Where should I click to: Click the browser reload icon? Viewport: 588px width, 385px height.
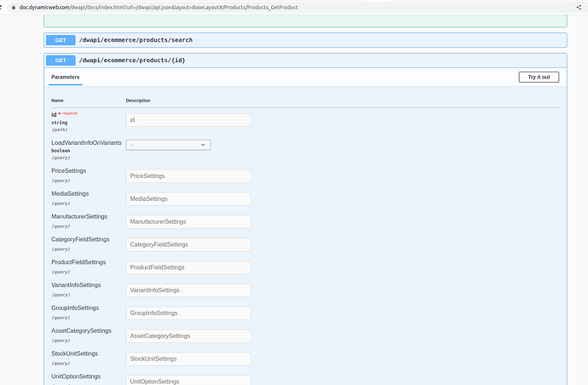click(1, 7)
